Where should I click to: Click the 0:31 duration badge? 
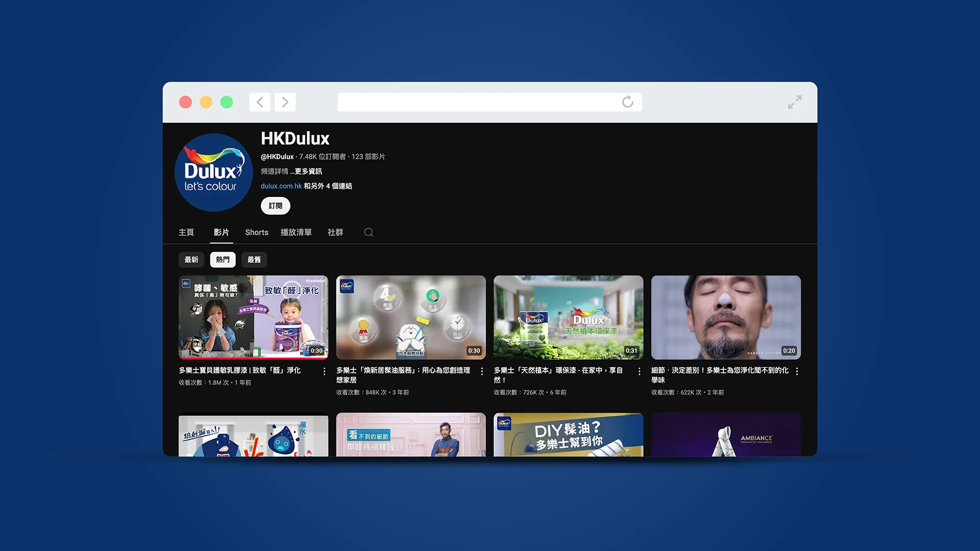(x=631, y=350)
